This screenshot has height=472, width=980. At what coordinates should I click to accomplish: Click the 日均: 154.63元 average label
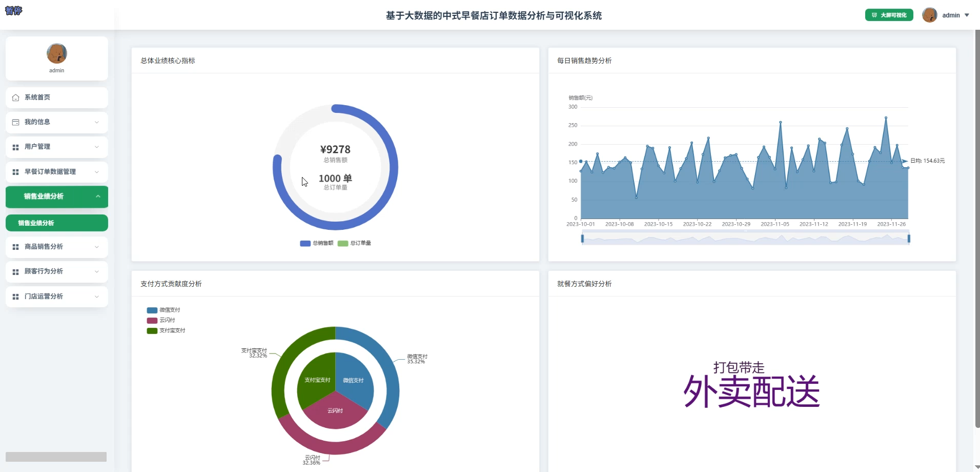[928, 161]
